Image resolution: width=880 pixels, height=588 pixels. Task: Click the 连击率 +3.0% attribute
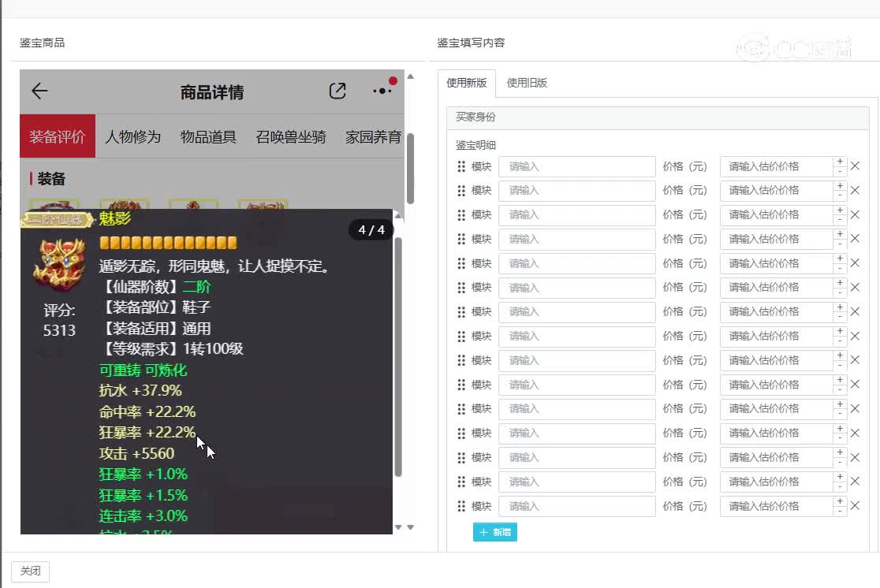point(143,516)
